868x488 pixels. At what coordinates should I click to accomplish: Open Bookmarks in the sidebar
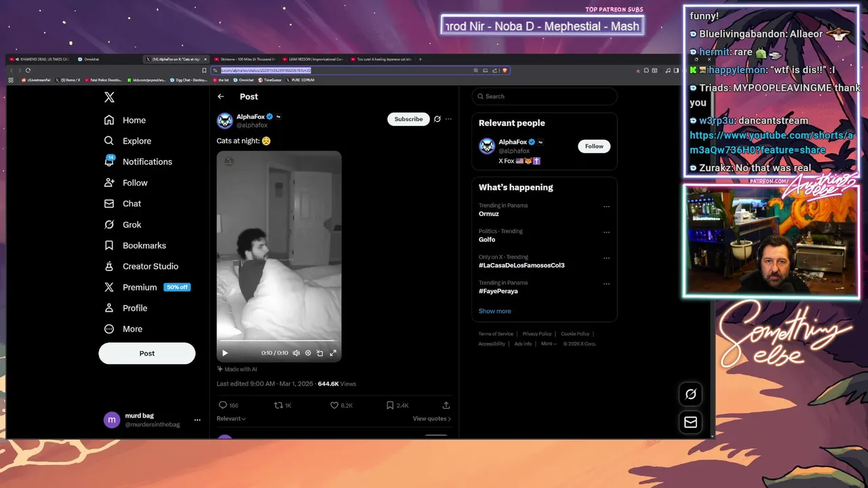[135, 245]
